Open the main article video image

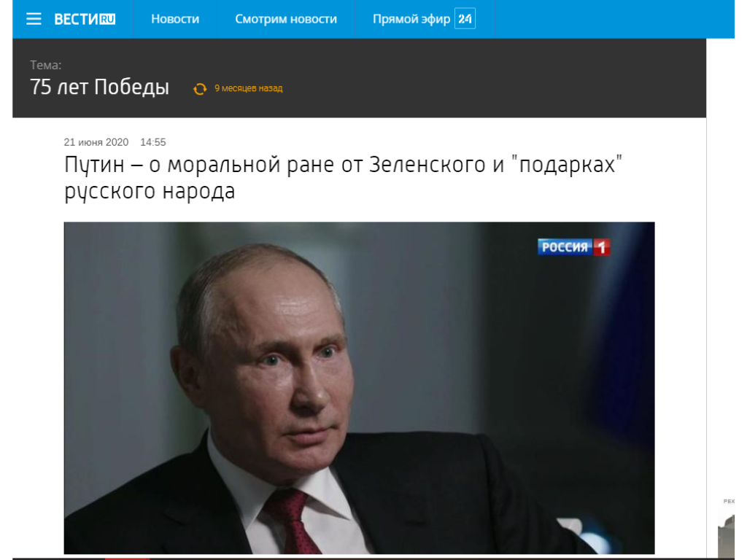(359, 388)
